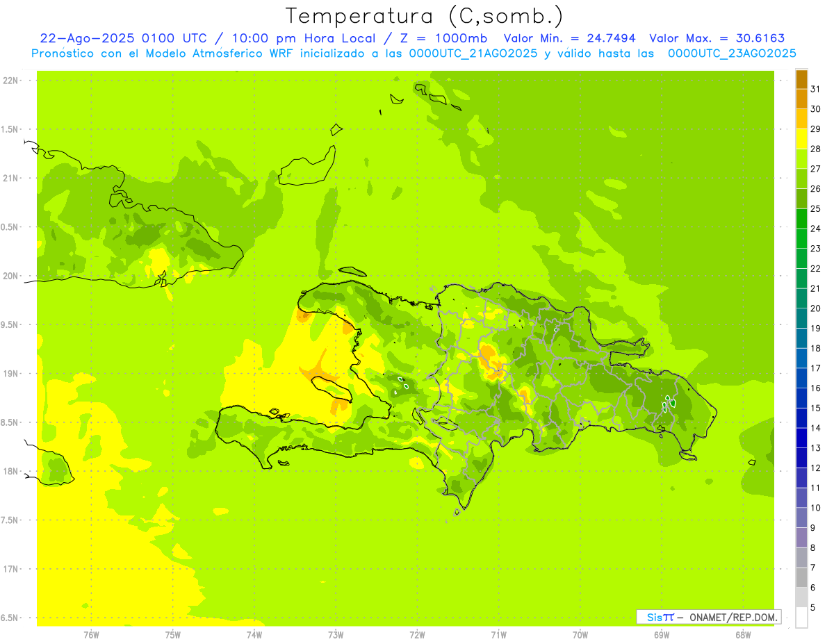834x644 pixels.
Task: Click the longitude label 74W
Action: click(254, 634)
